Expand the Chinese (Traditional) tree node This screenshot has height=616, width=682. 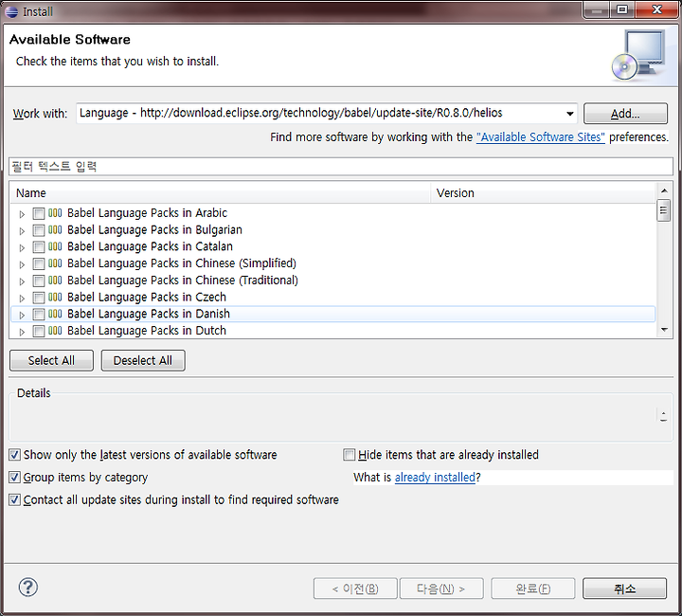pyautogui.click(x=22, y=281)
